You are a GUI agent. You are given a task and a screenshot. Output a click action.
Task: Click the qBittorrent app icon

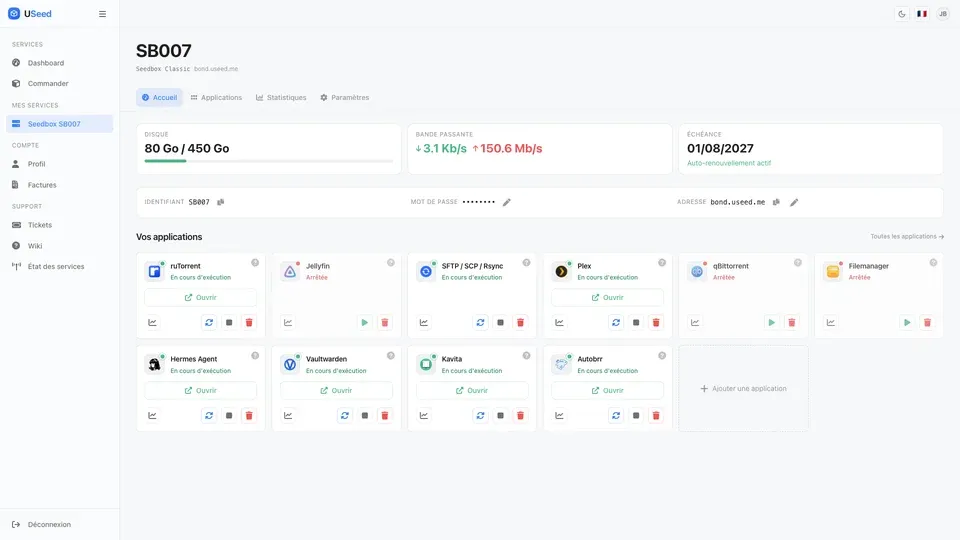[697, 271]
